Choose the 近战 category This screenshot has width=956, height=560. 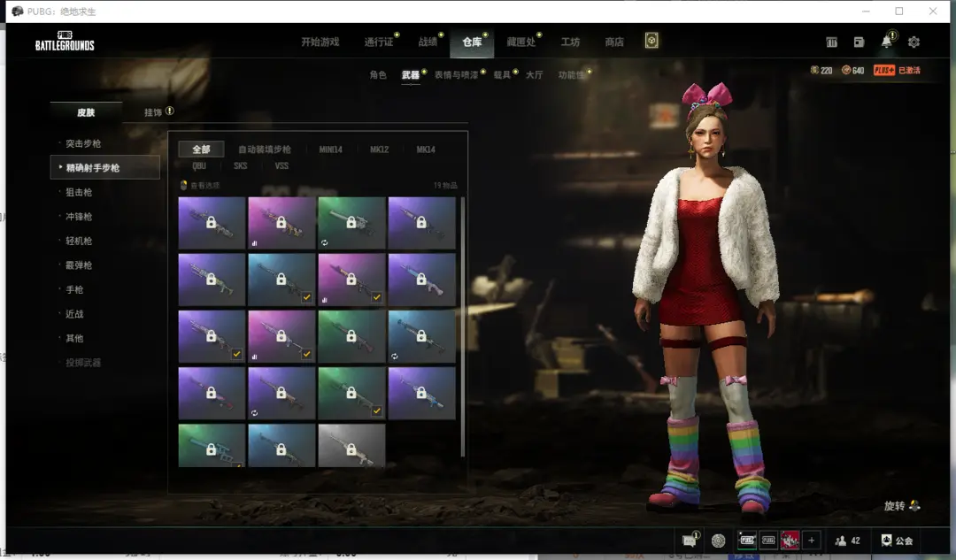(x=74, y=314)
